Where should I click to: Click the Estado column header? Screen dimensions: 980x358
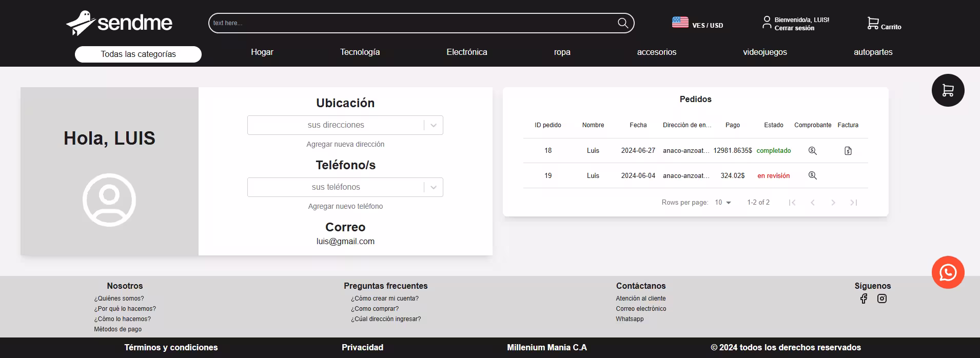[773, 125]
